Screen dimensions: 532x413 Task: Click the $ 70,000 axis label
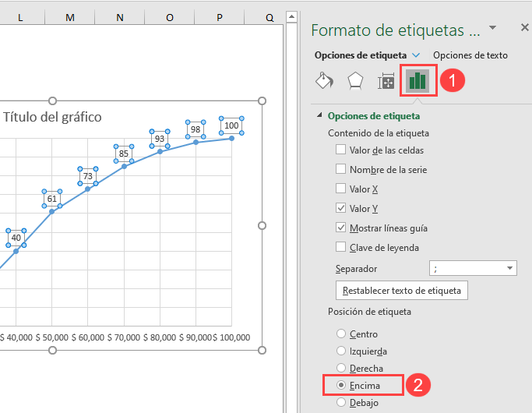124,337
